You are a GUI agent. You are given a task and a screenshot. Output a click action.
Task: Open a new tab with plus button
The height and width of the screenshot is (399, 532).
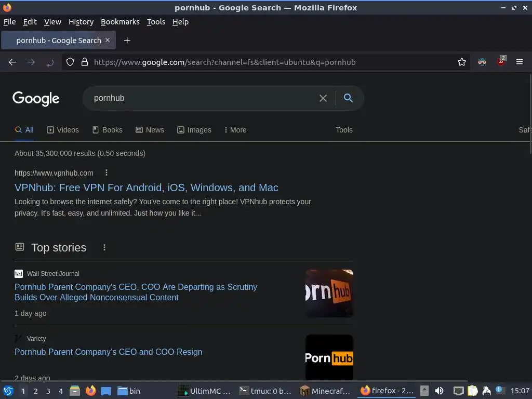[127, 41]
